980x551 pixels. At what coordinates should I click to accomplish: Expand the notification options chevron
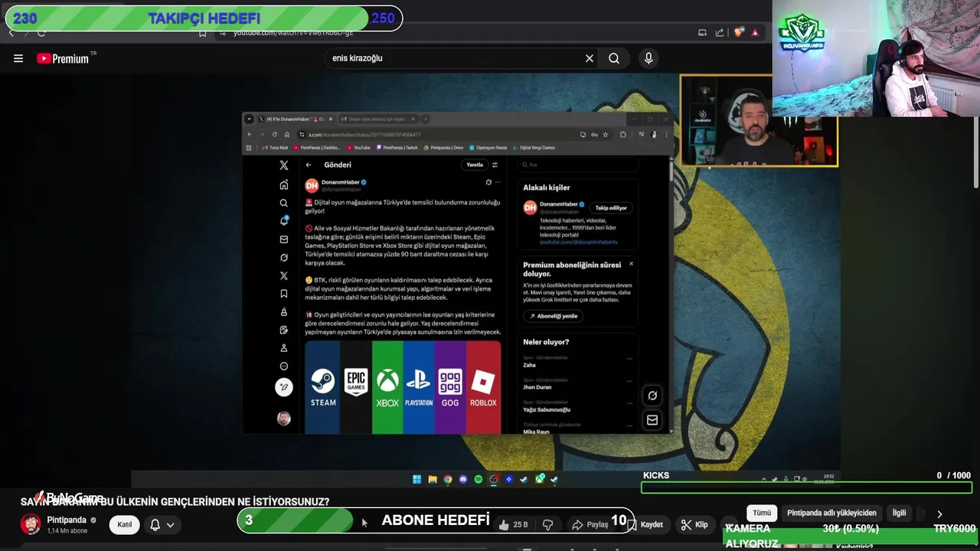pos(170,524)
